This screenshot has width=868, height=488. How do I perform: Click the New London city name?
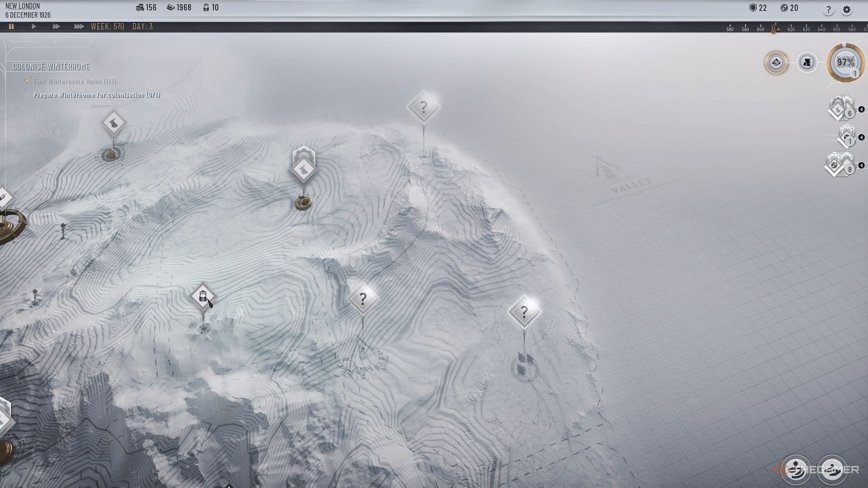coord(23,6)
